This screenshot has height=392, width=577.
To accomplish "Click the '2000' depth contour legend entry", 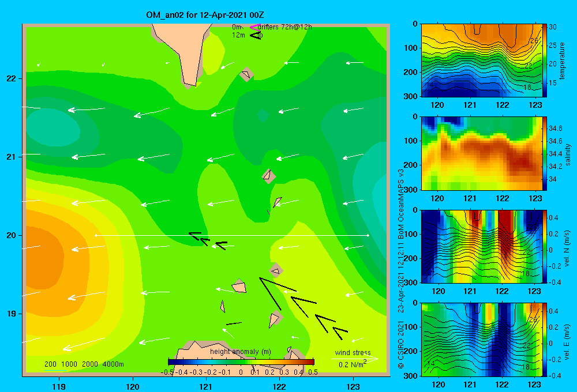I will point(90,364).
